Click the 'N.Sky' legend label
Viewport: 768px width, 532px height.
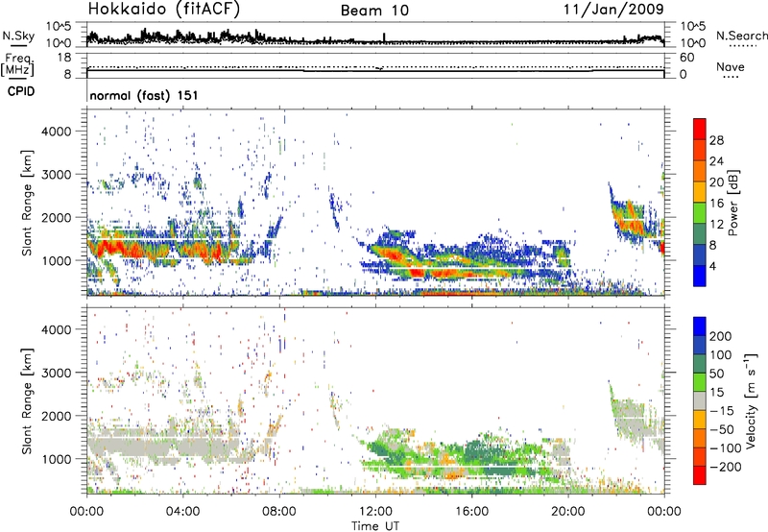point(18,36)
